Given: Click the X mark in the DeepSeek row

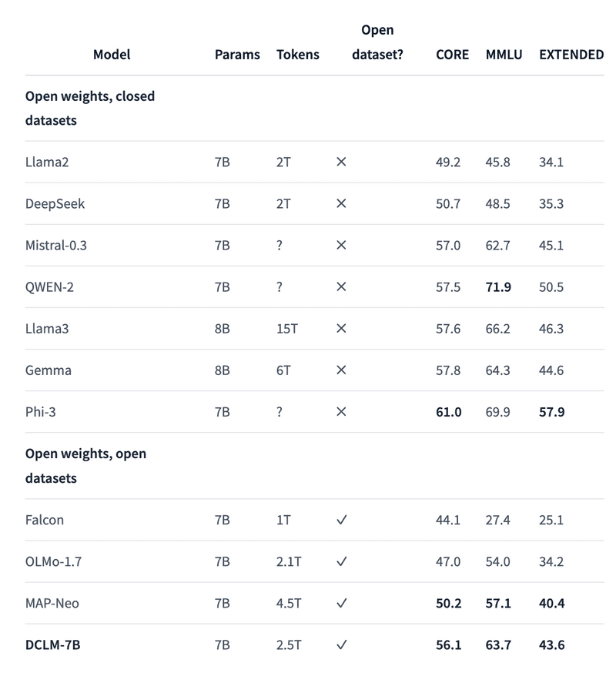Looking at the screenshot, I should 342,204.
